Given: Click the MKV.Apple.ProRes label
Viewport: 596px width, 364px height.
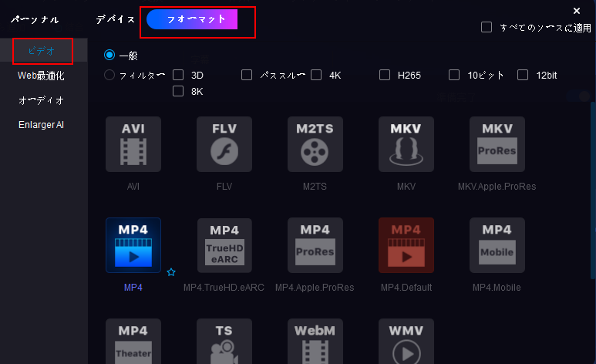Looking at the screenshot, I should (497, 187).
